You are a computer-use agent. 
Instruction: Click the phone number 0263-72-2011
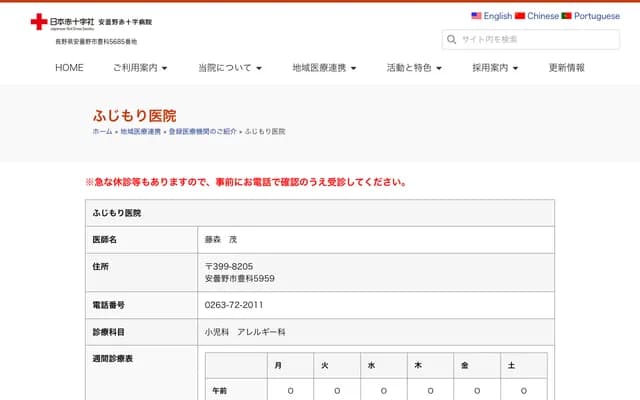(x=234, y=305)
